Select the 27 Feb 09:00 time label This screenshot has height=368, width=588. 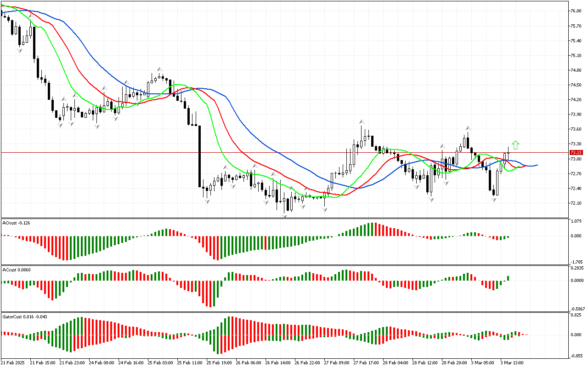337,363
